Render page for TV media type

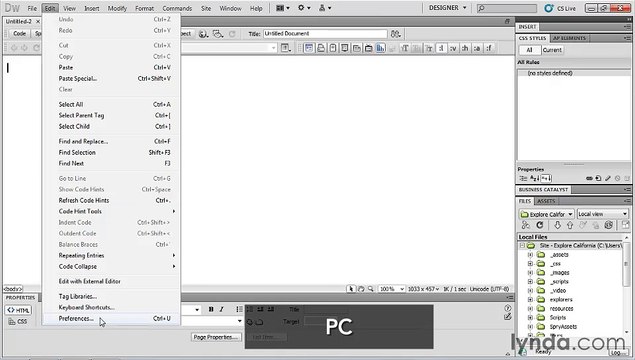[x=368, y=48]
